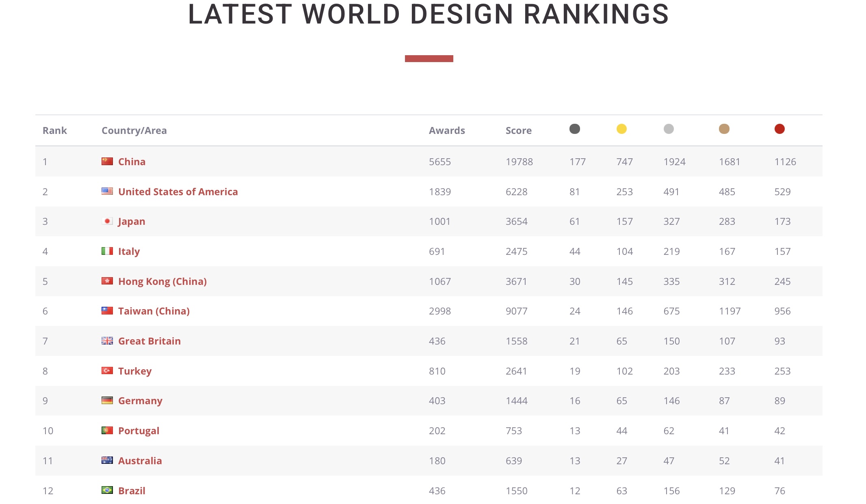Click the Country/Area column header
866x504 pixels.
(134, 130)
